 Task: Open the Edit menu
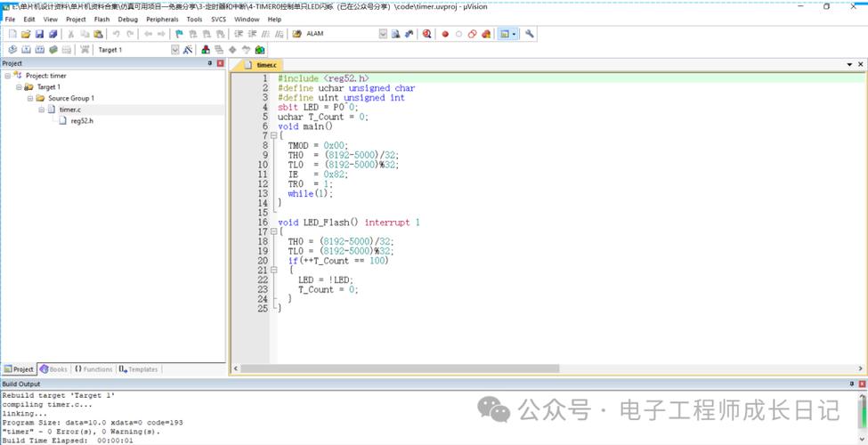(x=29, y=20)
